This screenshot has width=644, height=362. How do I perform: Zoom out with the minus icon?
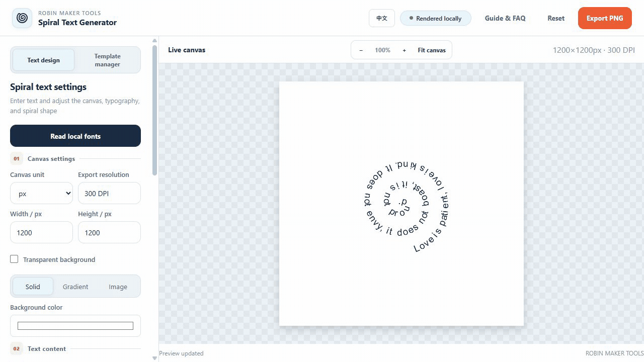pos(361,50)
